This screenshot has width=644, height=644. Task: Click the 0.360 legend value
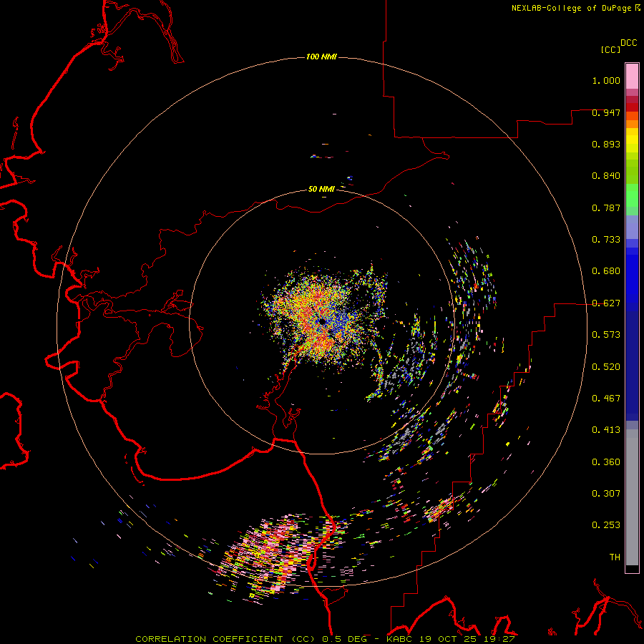pos(606,462)
